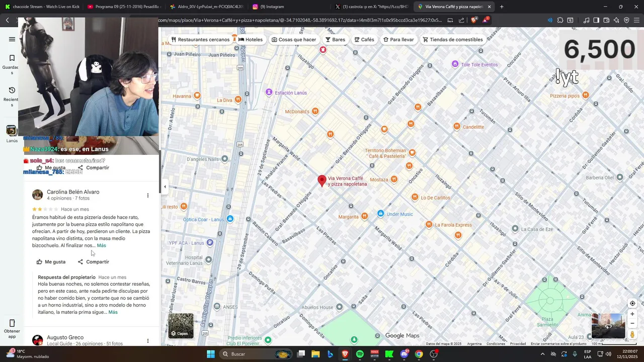Switch to the Instagram tab
This screenshot has width=644, height=362.
point(289,7)
